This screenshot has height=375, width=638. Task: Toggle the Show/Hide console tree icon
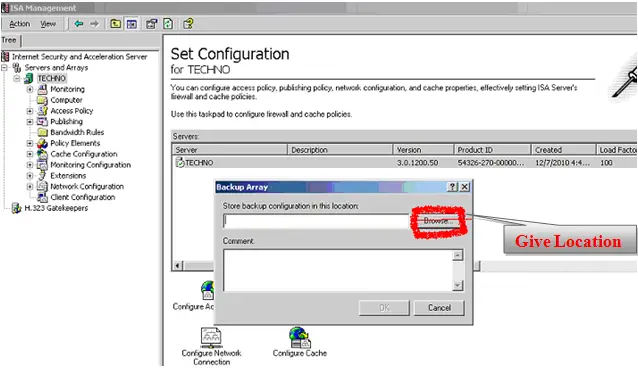coord(132,24)
